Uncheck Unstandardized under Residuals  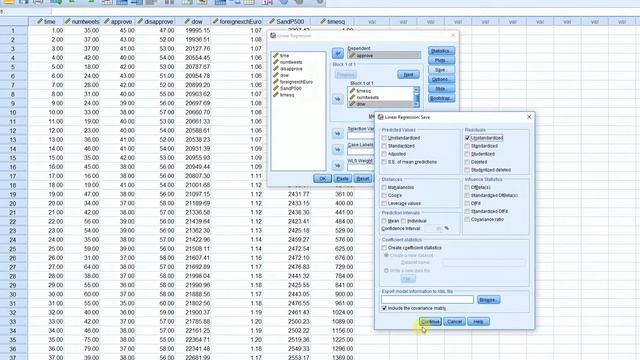[x=467, y=138]
